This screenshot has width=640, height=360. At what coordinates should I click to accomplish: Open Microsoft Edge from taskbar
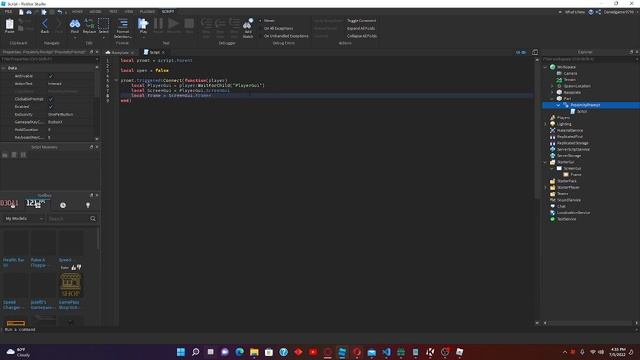pyautogui.click(x=240, y=352)
